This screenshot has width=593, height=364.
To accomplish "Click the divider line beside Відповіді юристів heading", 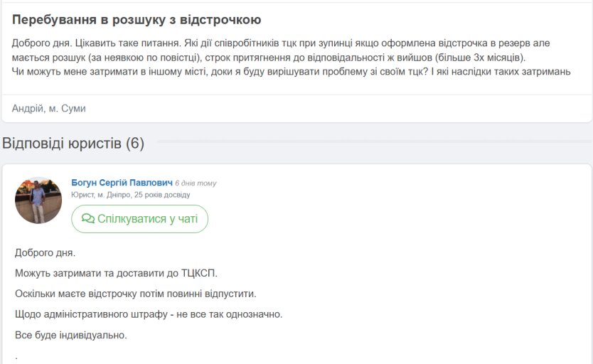I will click(x=375, y=141).
